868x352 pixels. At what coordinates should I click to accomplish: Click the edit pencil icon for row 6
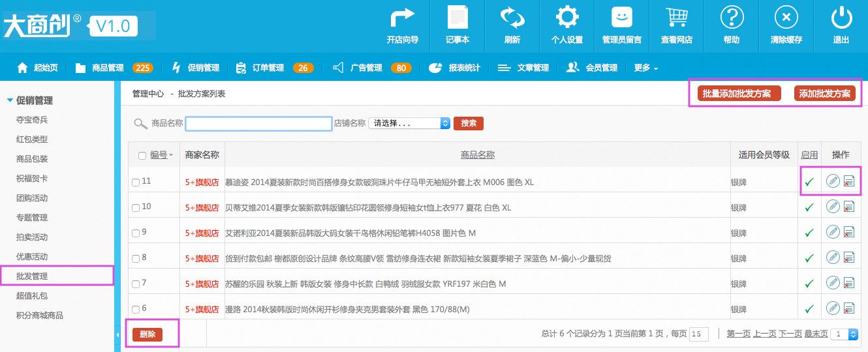point(833,308)
